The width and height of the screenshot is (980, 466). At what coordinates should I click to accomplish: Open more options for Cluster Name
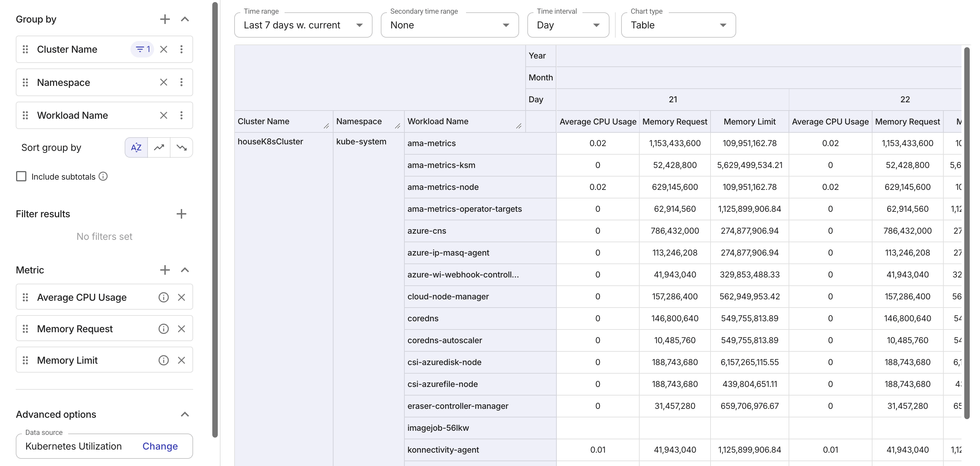point(181,49)
